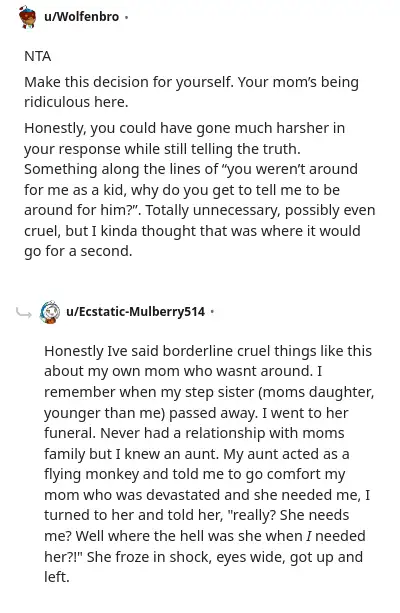Click the reply thread arrow icon

click(x=23, y=312)
